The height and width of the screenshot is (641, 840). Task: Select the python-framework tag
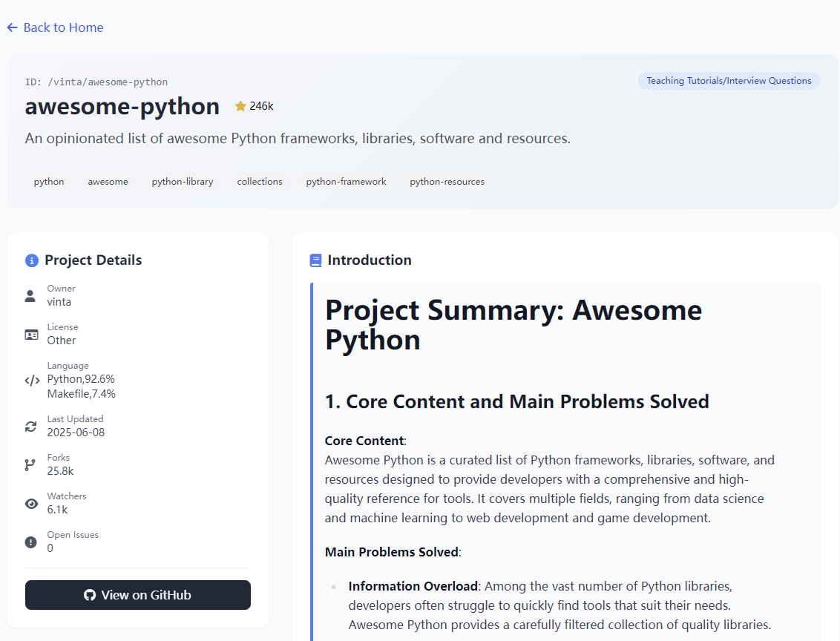(346, 182)
